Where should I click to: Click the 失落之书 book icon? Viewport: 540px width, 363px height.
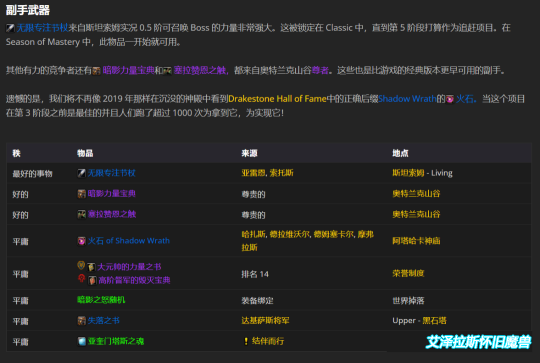click(81, 321)
